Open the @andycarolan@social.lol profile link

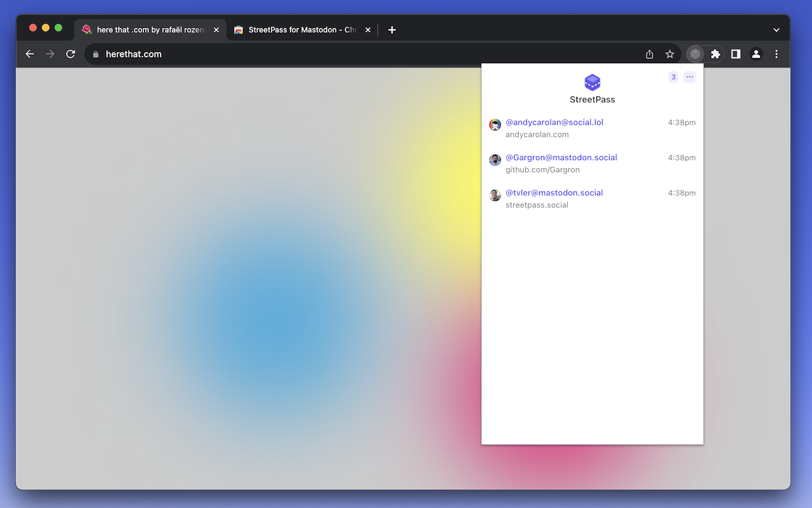[x=554, y=123]
